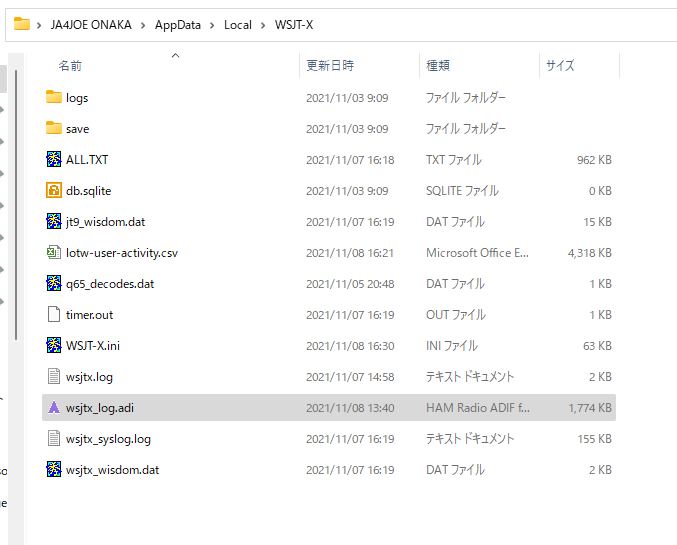This screenshot has height=545, width=677.
Task: Click the 2021/11/05 20:48 date cell
Action: point(350,284)
